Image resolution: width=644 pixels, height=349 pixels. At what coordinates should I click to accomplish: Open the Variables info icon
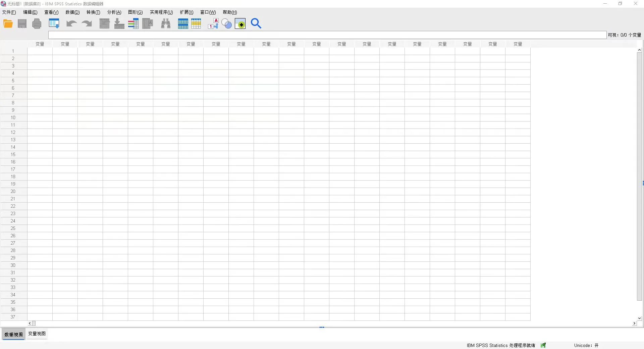tap(133, 23)
